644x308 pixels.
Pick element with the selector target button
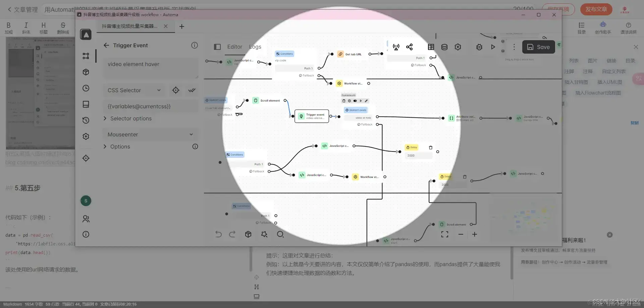tap(176, 90)
